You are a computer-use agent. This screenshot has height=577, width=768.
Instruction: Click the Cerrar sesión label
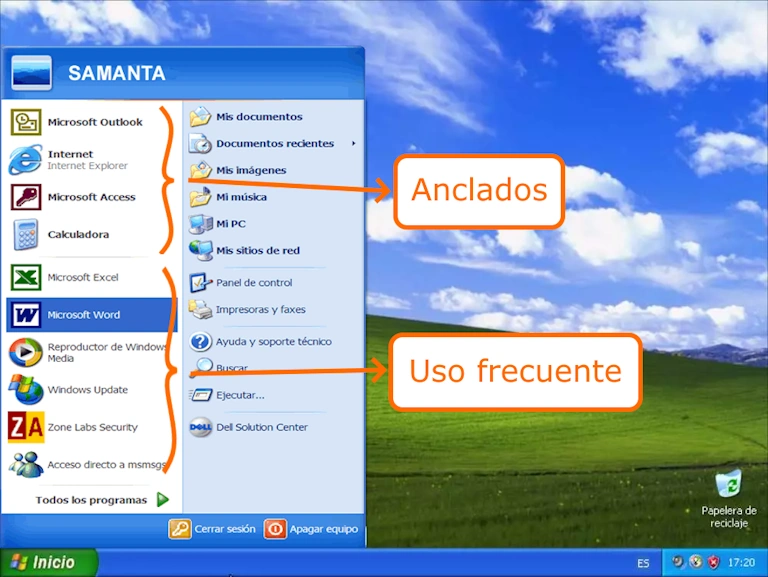225,529
